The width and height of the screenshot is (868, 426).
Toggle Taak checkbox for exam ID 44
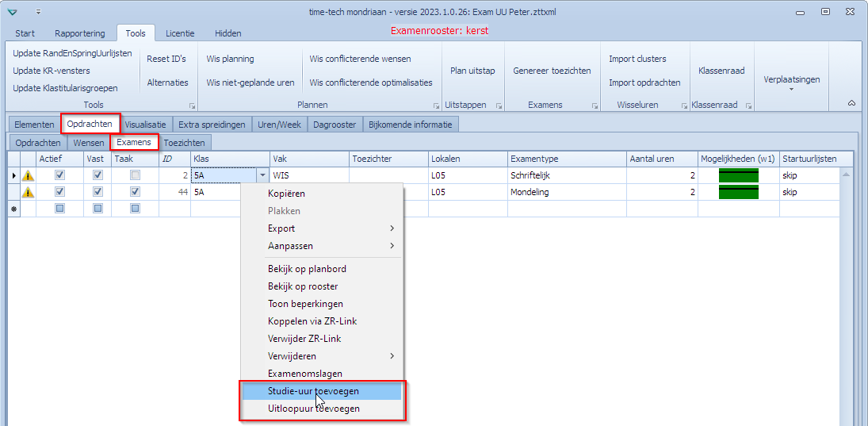click(135, 192)
